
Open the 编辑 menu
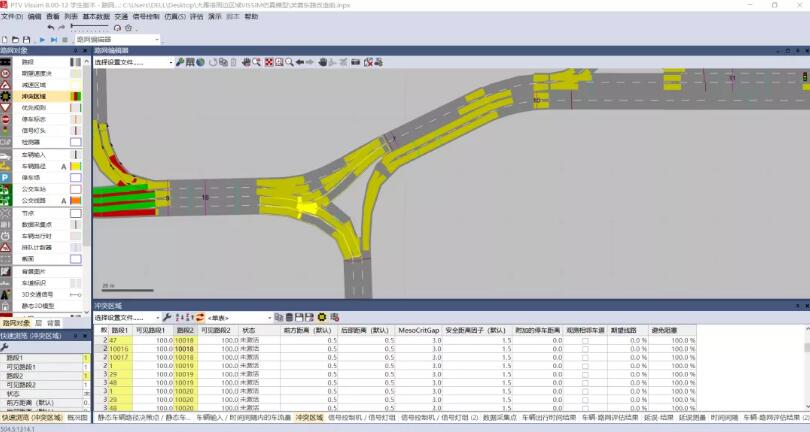pos(34,17)
